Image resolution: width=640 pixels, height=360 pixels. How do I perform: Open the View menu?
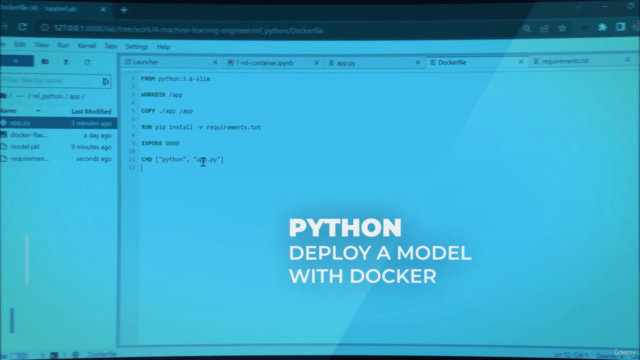[x=41, y=44]
